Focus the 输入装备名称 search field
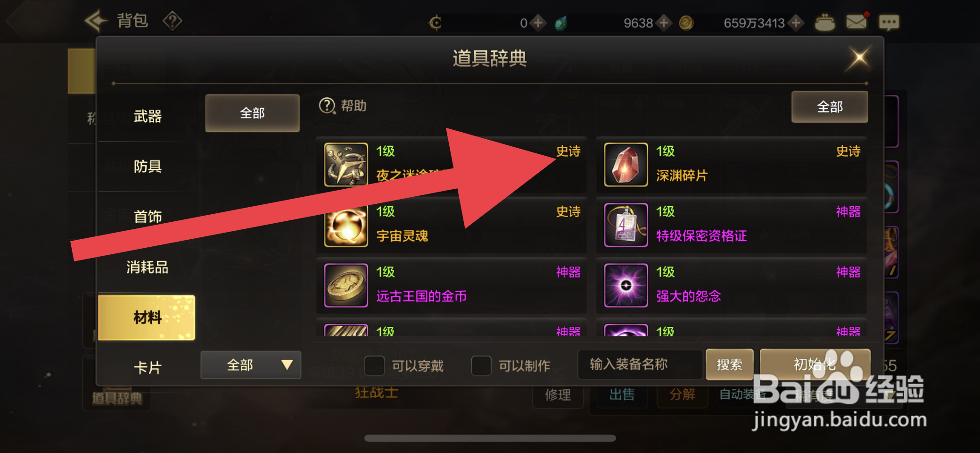980x453 pixels. 640,364
